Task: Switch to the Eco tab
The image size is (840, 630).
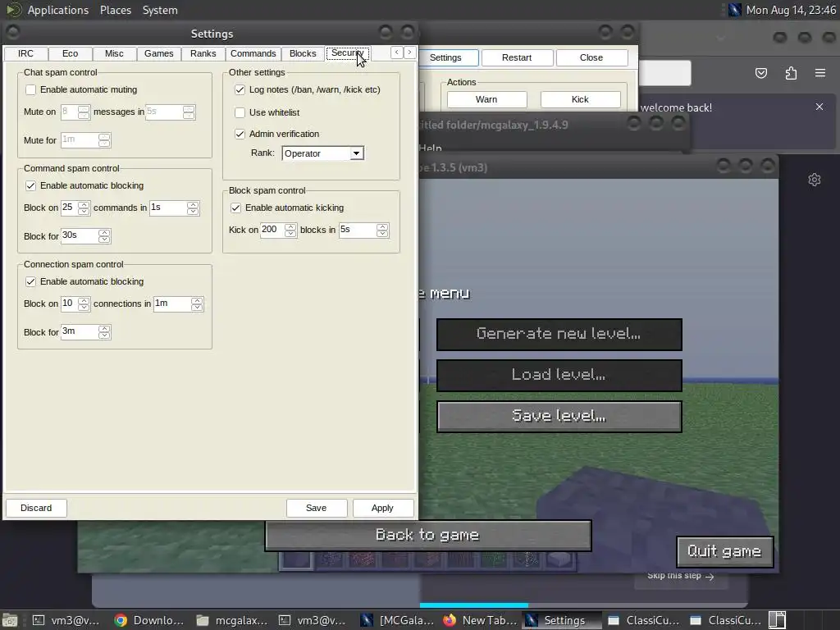Action: click(x=70, y=53)
